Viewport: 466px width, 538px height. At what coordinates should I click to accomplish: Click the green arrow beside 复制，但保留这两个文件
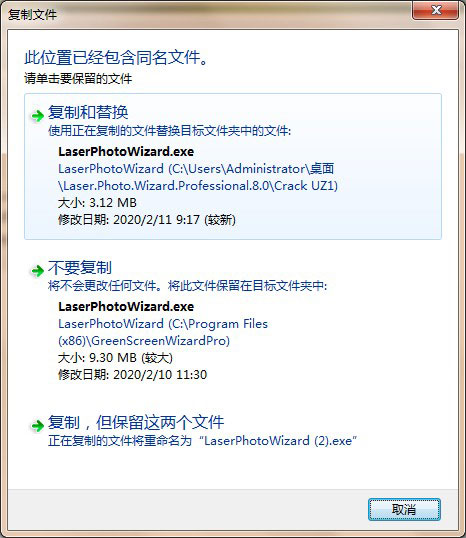coord(37,426)
